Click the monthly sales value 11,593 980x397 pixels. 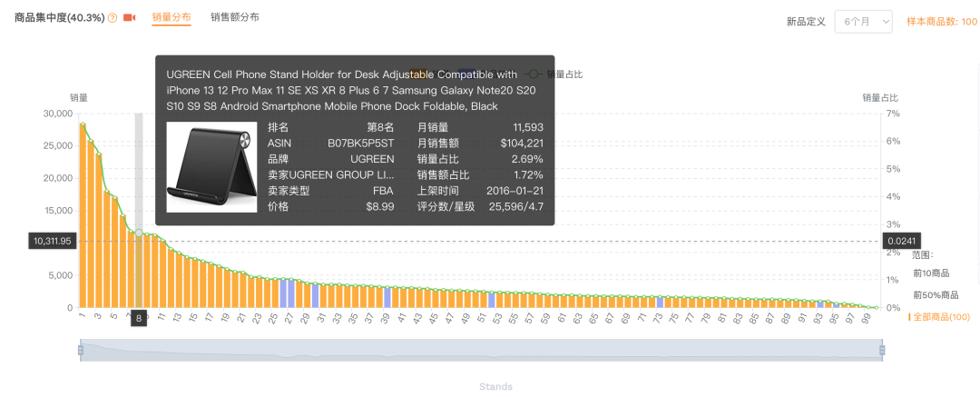[527, 127]
